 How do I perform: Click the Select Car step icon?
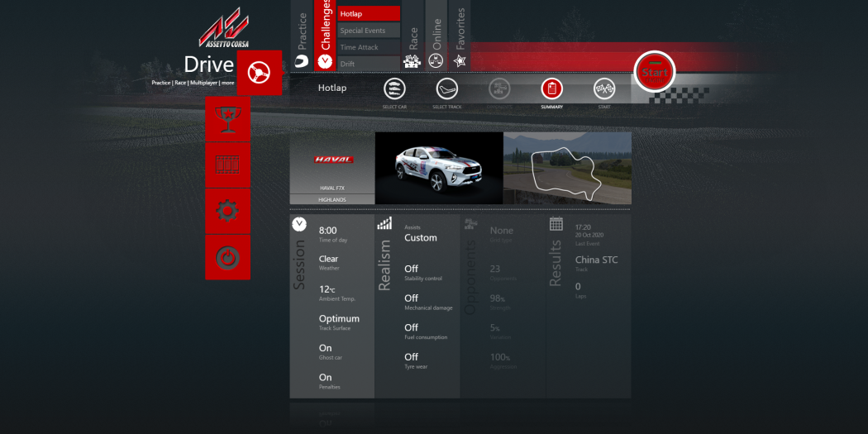click(394, 88)
